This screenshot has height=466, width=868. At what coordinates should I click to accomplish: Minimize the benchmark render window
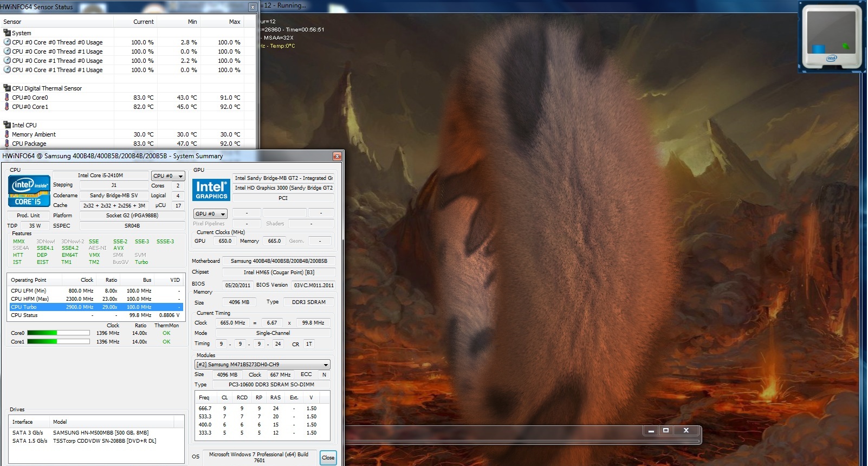[651, 431]
